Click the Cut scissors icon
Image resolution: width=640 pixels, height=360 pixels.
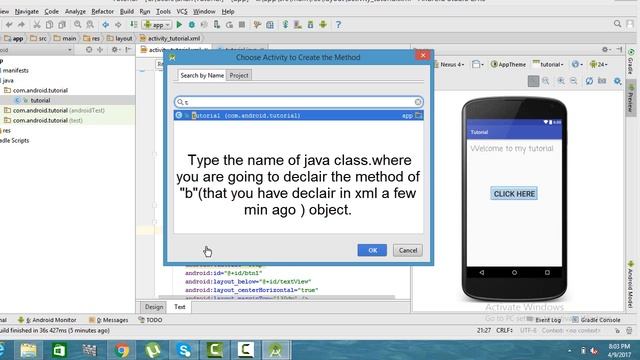click(x=37, y=25)
